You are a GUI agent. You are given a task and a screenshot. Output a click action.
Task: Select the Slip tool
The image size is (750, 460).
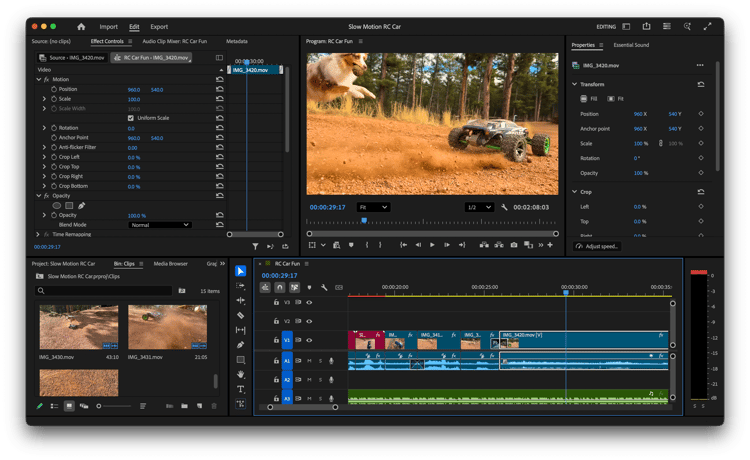(x=241, y=330)
